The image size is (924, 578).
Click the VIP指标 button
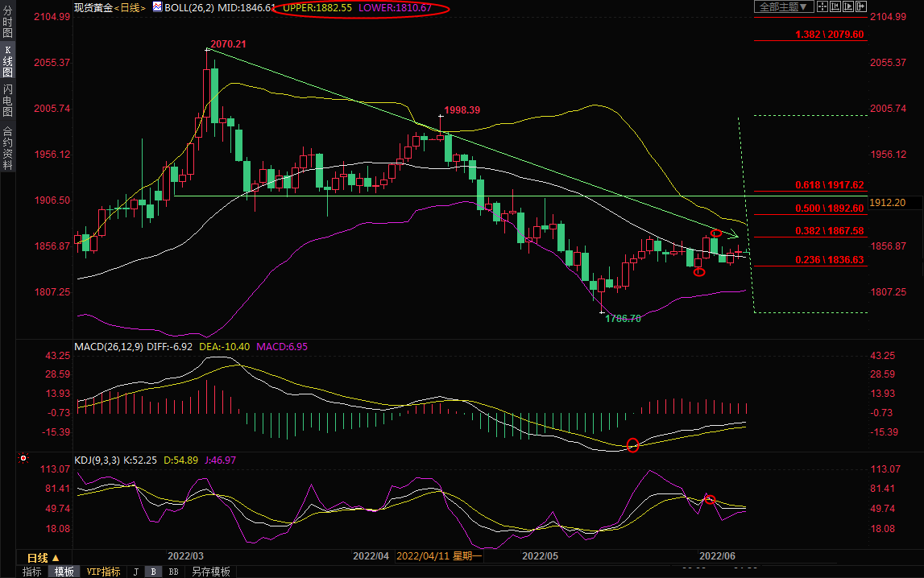click(x=103, y=572)
